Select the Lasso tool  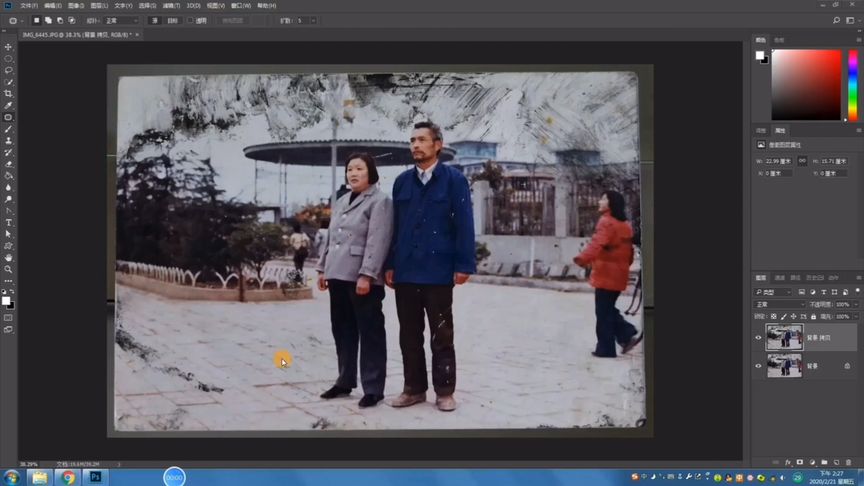click(8, 71)
